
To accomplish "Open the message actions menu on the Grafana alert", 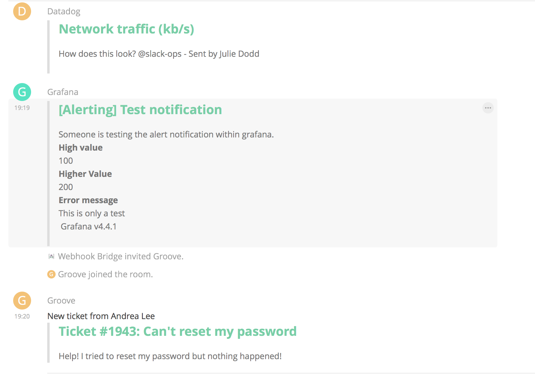I will 488,108.
